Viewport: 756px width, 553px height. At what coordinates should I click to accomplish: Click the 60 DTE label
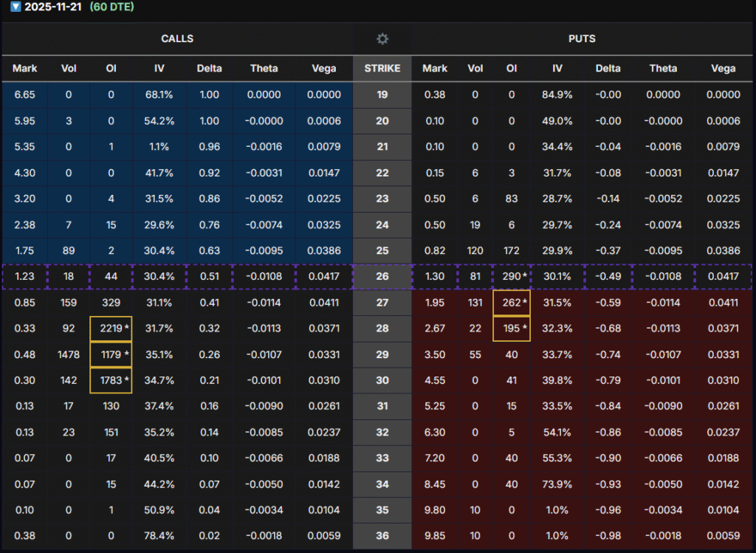click(111, 7)
